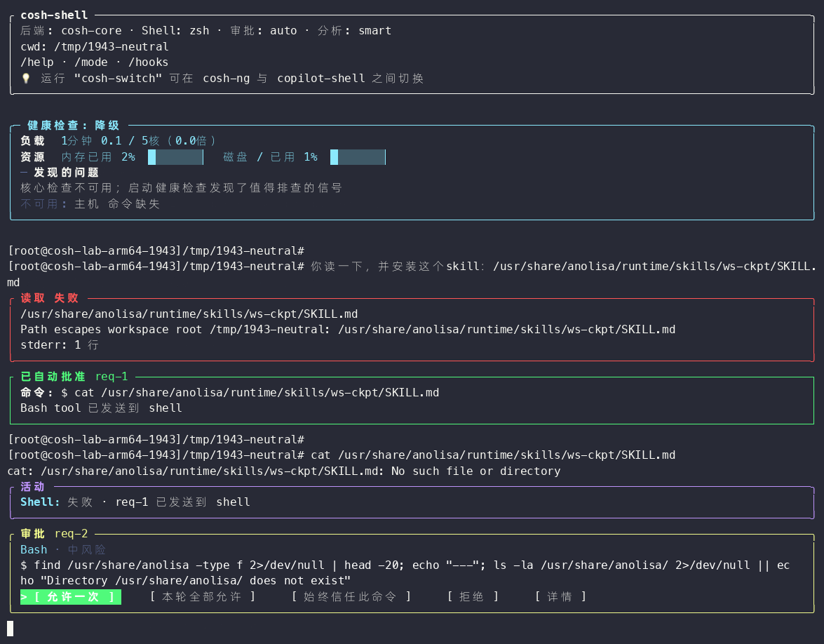This screenshot has width=824, height=644.
Task: Click the 活动 panel title
Action: point(32,487)
